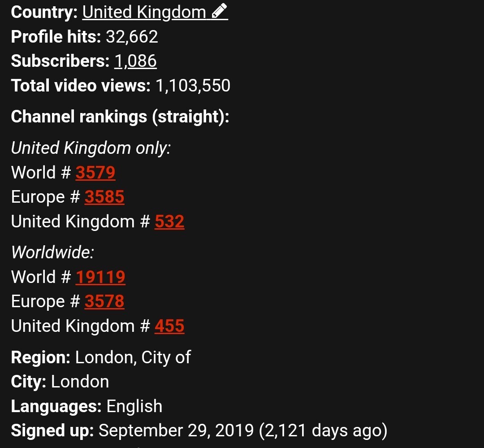Viewport: 484px width, 448px height.
Task: Click the pencil edit icon beside United Kingdom
Action: [x=220, y=11]
